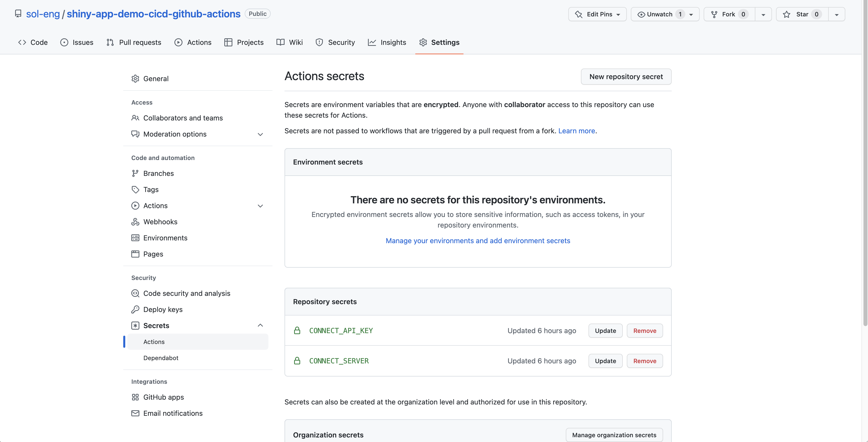This screenshot has height=442, width=868.
Task: Collapse the Secrets section chevron
Action: (260, 325)
